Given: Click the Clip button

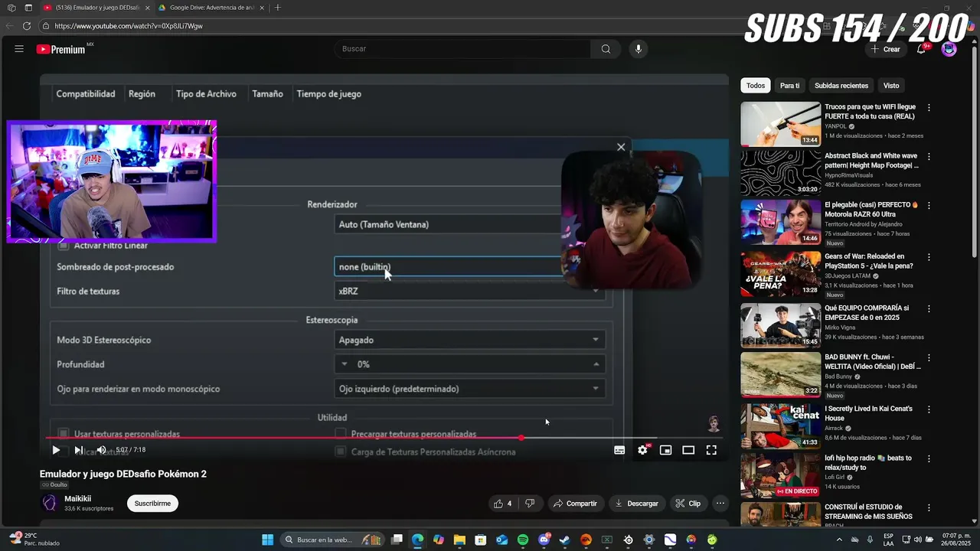Looking at the screenshot, I should click(x=688, y=504).
